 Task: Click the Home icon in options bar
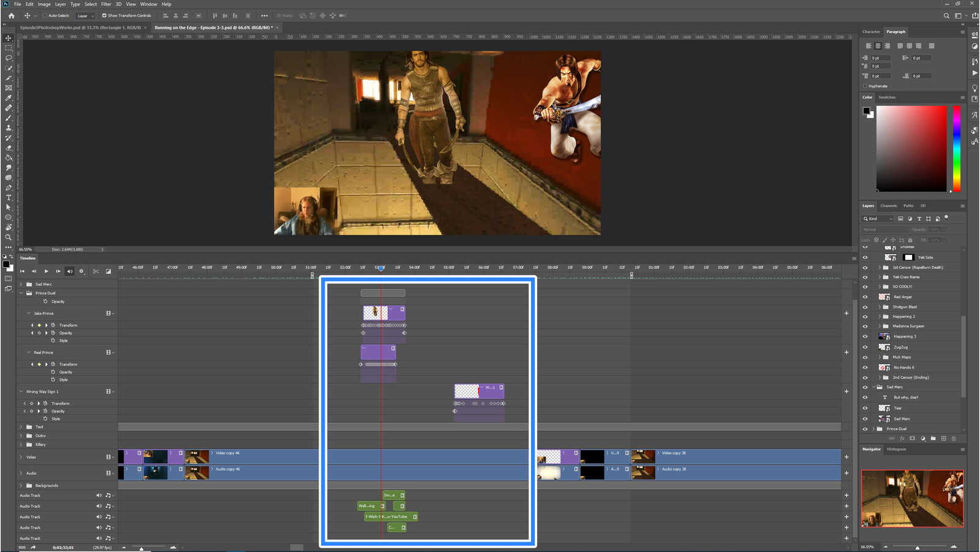(11, 15)
